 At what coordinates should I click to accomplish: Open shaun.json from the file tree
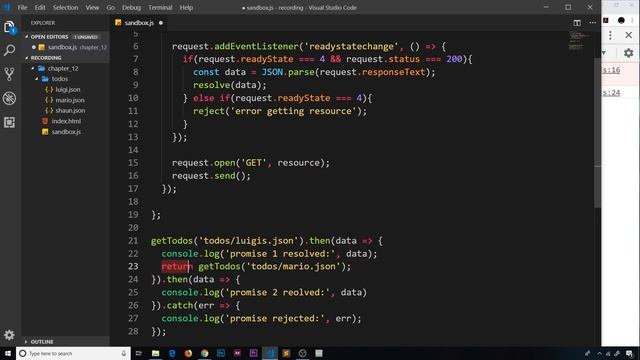tap(70, 111)
